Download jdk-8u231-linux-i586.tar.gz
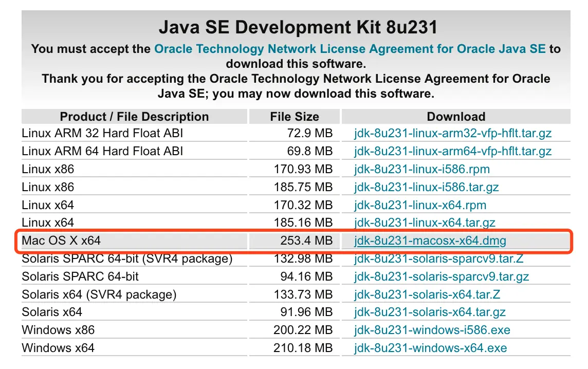 (x=427, y=187)
